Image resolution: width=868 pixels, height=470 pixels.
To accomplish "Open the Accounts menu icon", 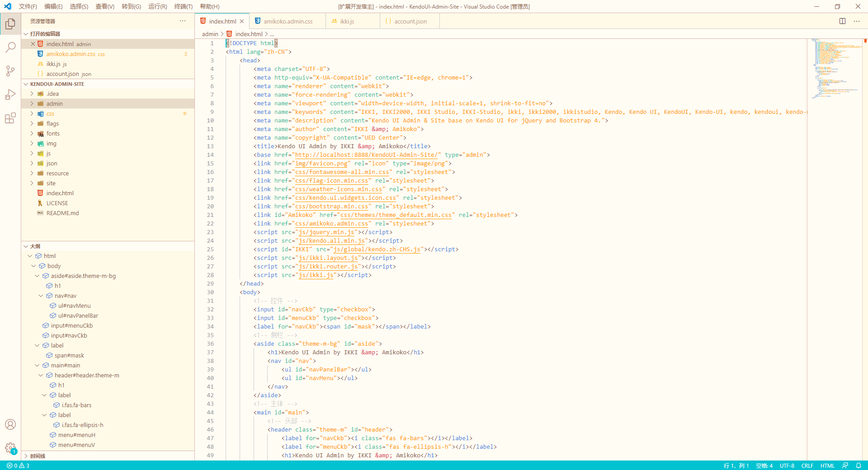I will click(10, 424).
